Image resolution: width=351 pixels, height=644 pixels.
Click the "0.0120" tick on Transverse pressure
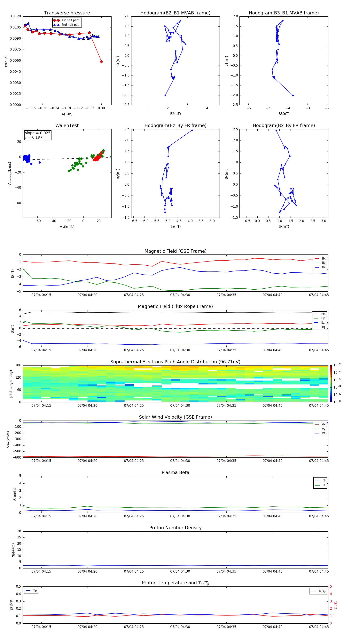[x=15, y=16]
